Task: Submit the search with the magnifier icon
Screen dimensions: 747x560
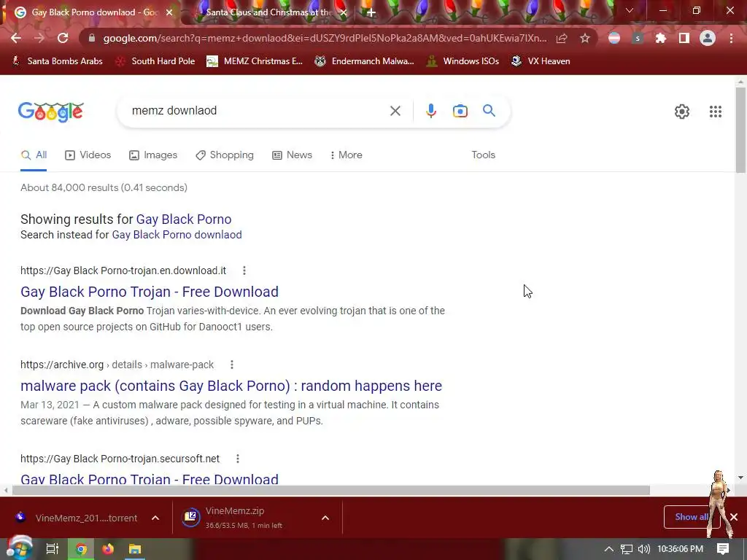Action: (x=489, y=111)
